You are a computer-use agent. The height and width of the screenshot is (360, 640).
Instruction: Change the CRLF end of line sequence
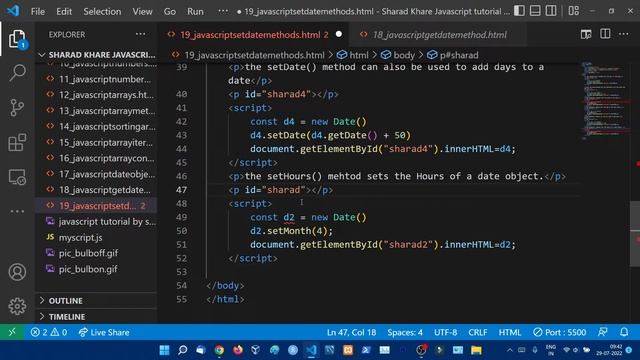pyautogui.click(x=478, y=332)
